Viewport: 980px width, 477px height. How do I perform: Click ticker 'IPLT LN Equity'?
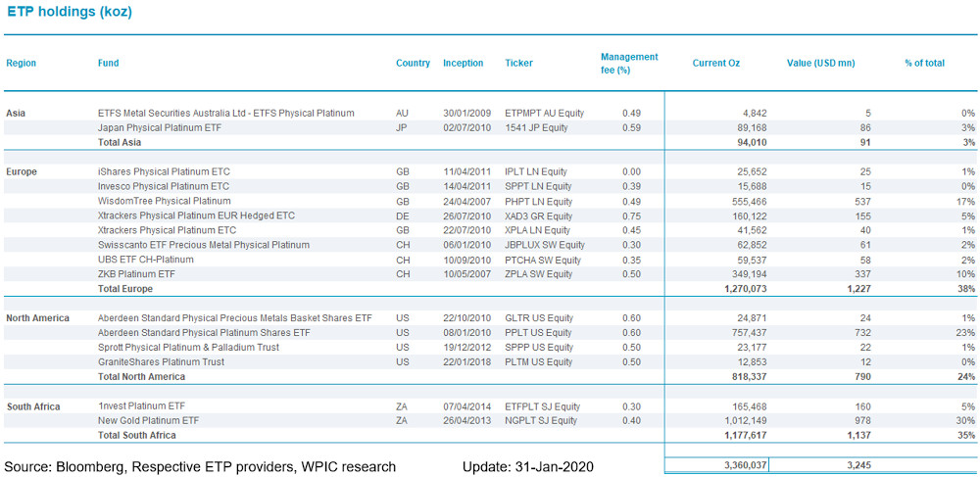click(x=536, y=171)
